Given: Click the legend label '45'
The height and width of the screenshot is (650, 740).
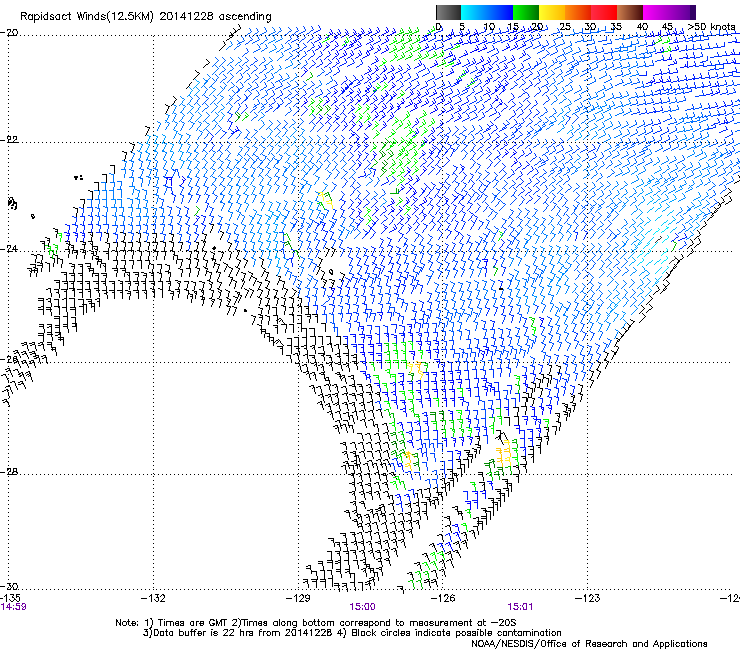Looking at the screenshot, I should pos(667,26).
